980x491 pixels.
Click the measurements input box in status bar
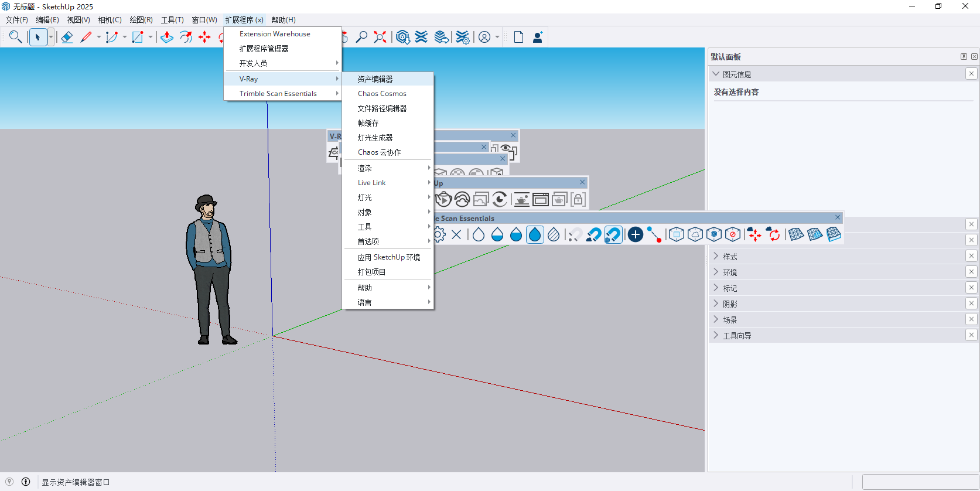(x=920, y=482)
